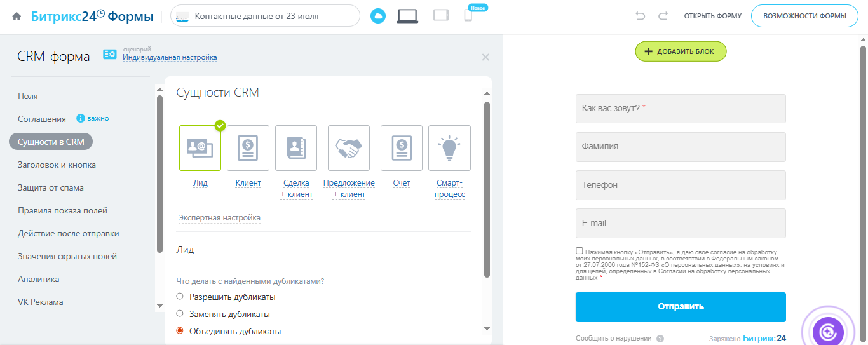
Task: Open the Аналитика section
Action: pos(39,279)
